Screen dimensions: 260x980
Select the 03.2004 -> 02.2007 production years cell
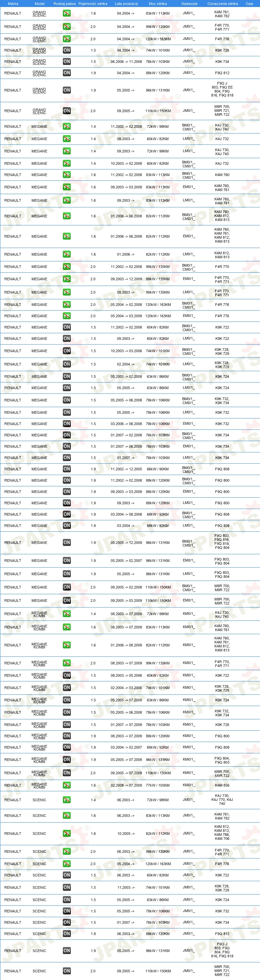[x=126, y=747]
